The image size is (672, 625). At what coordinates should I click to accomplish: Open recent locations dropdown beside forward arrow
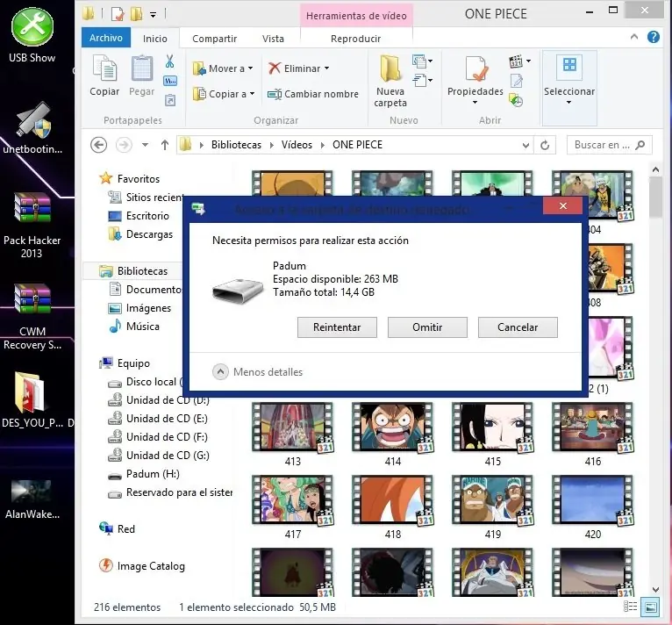(x=146, y=145)
